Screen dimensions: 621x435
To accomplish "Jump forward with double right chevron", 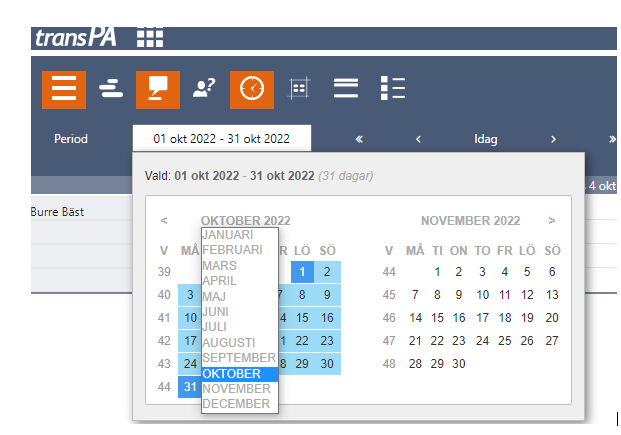I will (612, 139).
